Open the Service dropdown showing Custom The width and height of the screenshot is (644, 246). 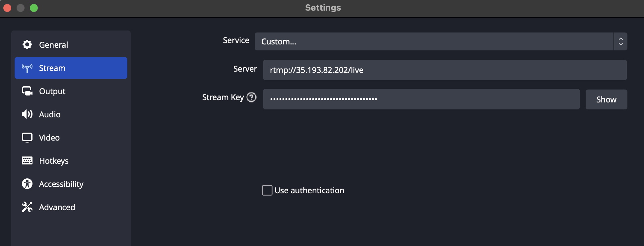(x=434, y=41)
